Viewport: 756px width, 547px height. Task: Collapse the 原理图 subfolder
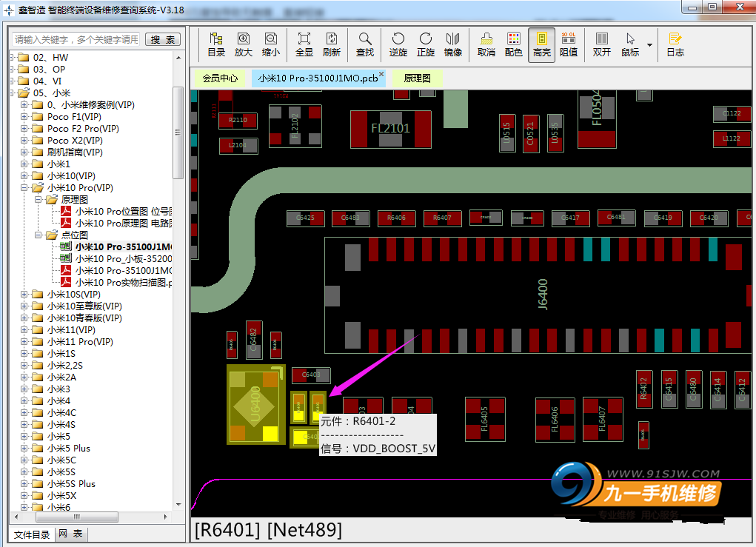tap(38, 200)
